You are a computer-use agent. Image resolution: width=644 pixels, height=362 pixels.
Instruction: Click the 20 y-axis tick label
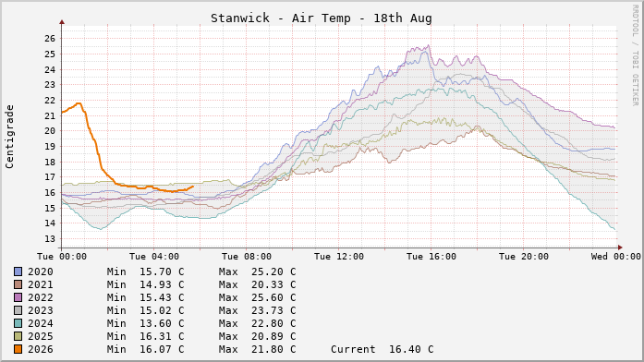[x=50, y=131]
